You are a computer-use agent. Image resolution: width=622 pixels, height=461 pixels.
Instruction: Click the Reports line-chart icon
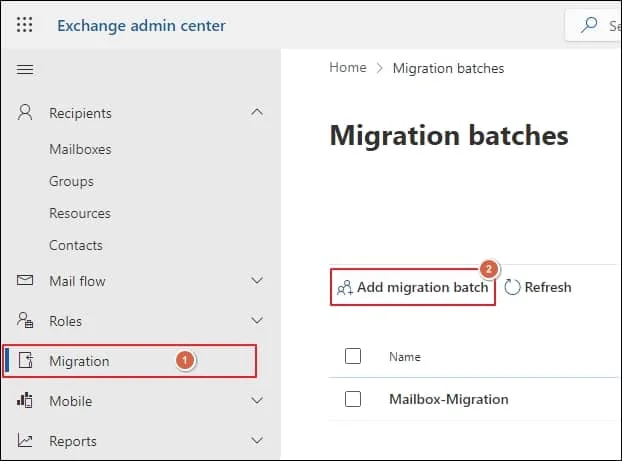click(x=26, y=441)
